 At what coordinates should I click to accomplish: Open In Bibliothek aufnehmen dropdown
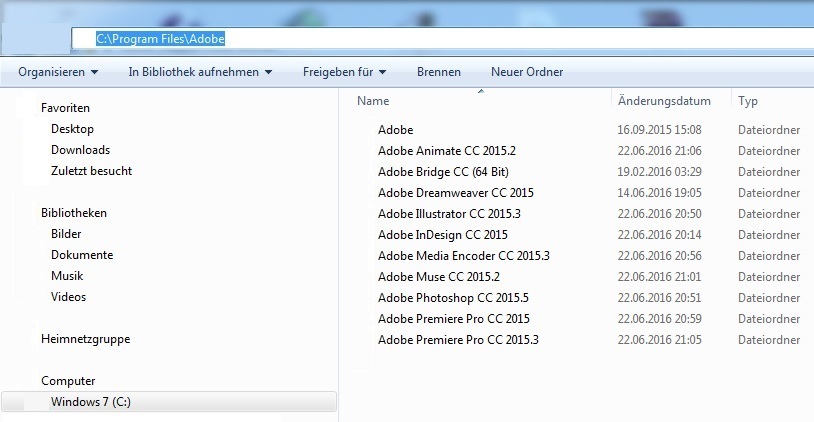[200, 72]
